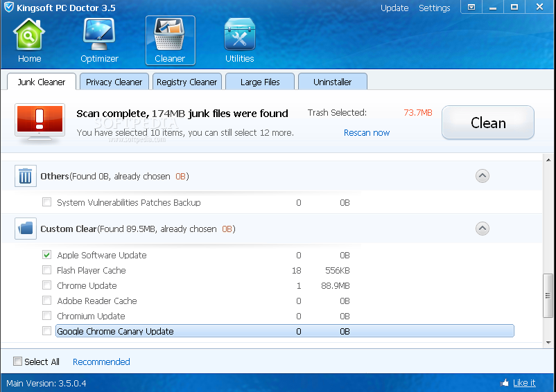This screenshot has height=392, width=556.
Task: Click the Main Version 3.5.0.4 text
Action: point(46,383)
